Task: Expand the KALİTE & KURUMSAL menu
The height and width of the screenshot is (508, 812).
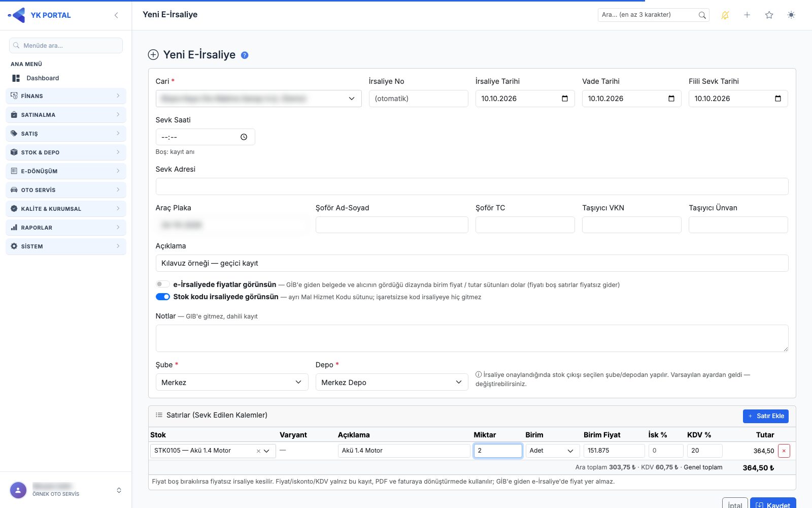Action: coord(66,209)
